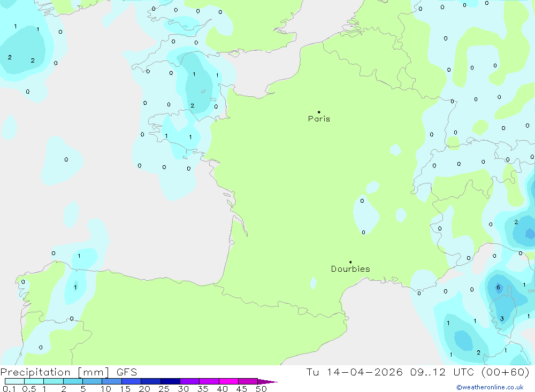
Task: Click the above-50 arrow tip of legend
Action: pos(267,381)
